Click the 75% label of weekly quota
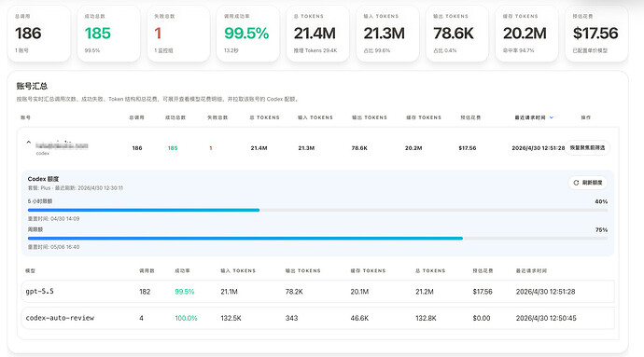Screen dimensions: 644x357 [601, 230]
